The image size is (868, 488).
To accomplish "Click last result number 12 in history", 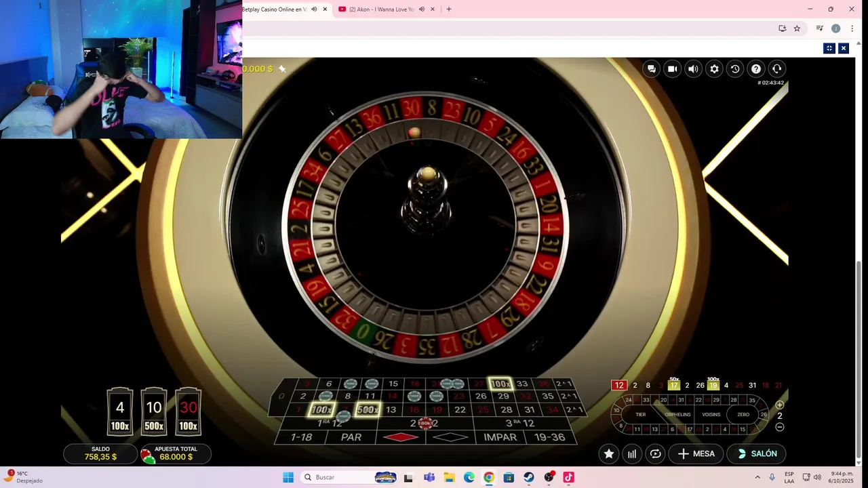I will pyautogui.click(x=618, y=386).
